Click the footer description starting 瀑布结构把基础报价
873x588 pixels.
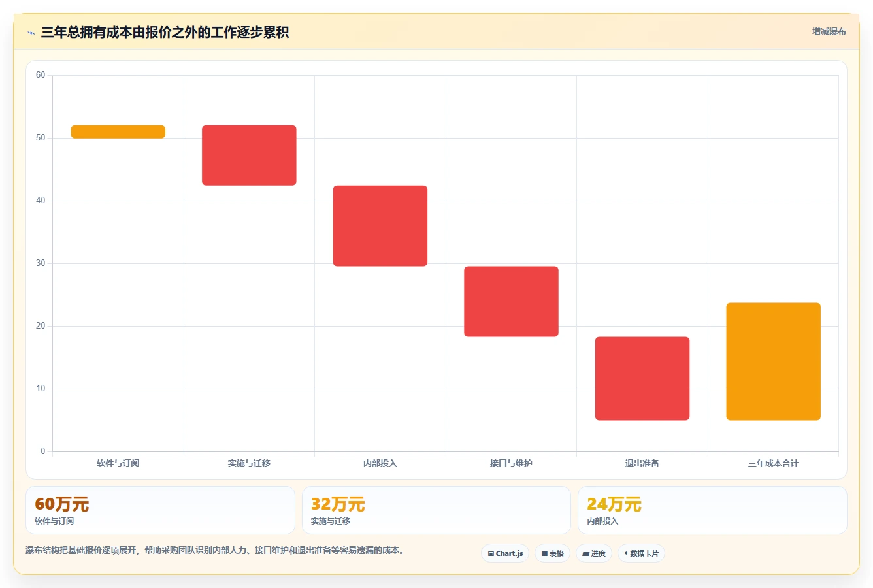tap(214, 551)
